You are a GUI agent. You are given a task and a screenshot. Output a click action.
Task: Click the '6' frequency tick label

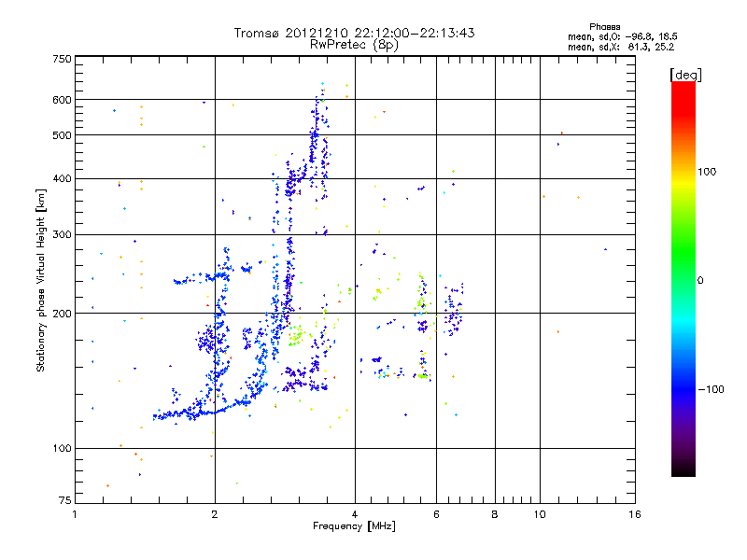point(436,514)
